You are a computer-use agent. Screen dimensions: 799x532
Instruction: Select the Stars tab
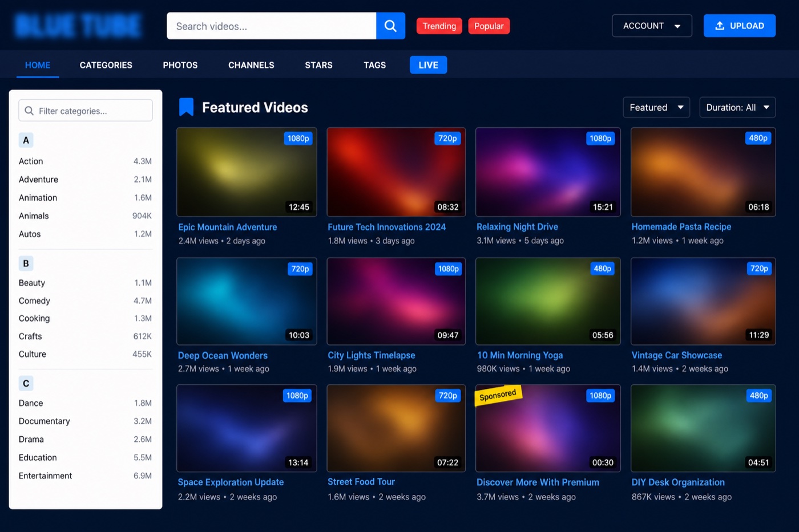click(x=318, y=65)
